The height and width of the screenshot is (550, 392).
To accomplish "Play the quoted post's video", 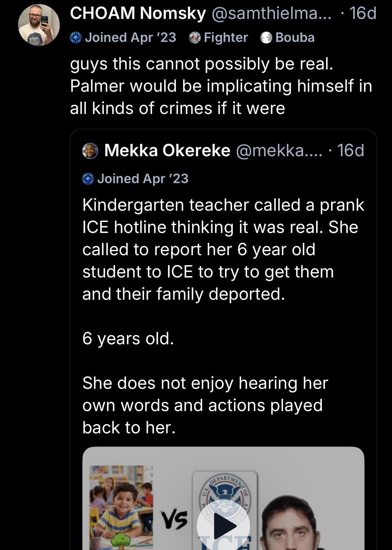I will pyautogui.click(x=223, y=525).
